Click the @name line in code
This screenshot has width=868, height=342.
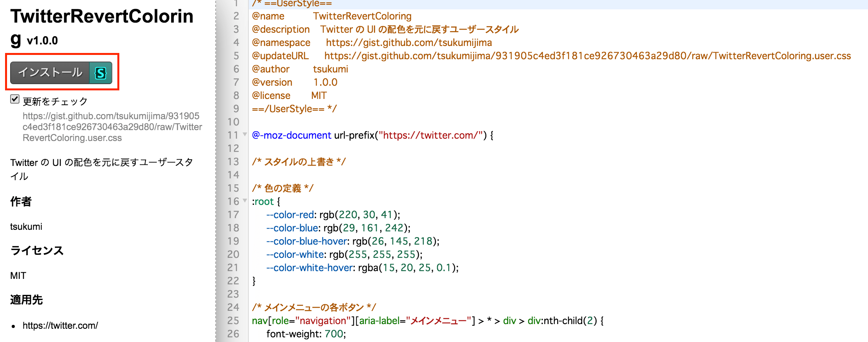click(x=331, y=16)
